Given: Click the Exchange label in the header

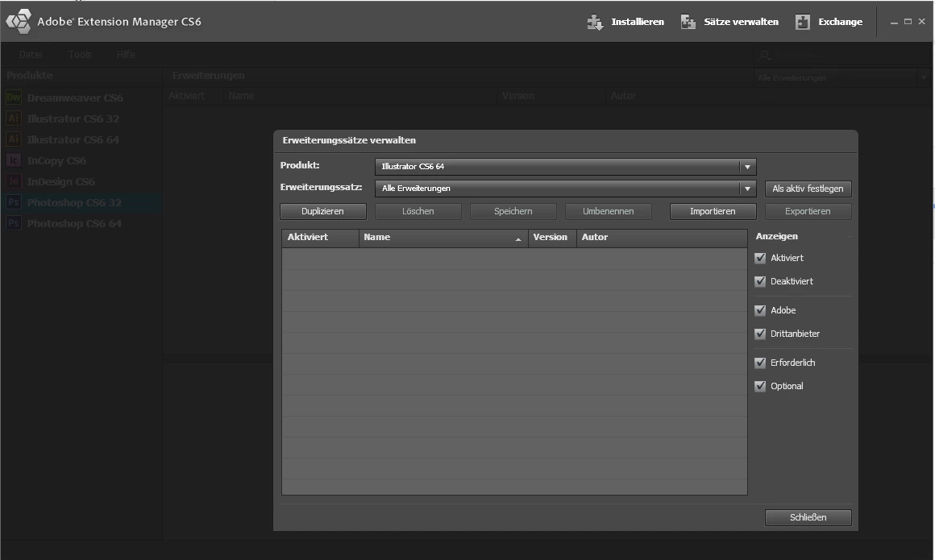Looking at the screenshot, I should (840, 22).
